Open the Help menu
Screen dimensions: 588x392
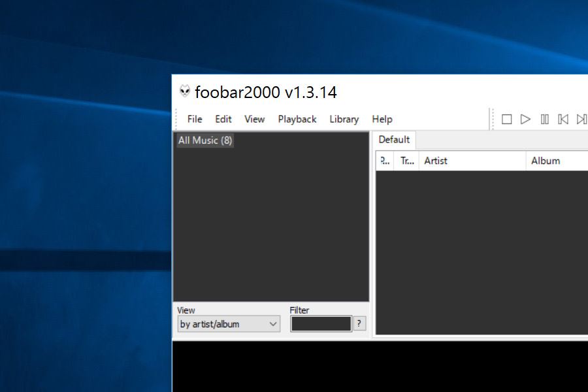[382, 119]
